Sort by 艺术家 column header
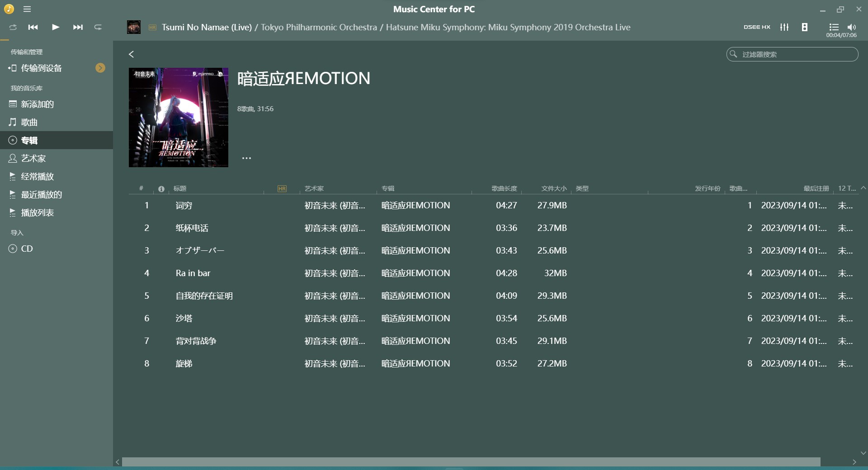868x470 pixels. pyautogui.click(x=314, y=188)
